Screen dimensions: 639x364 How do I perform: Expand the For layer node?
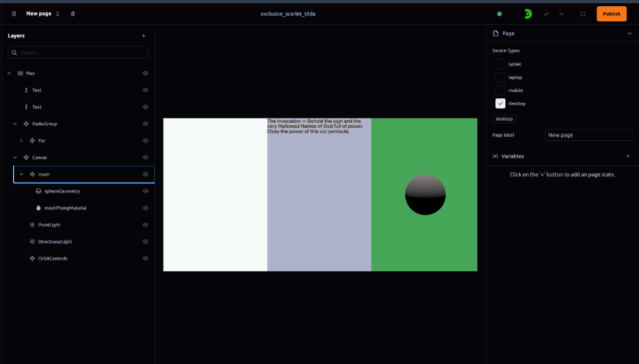21,141
